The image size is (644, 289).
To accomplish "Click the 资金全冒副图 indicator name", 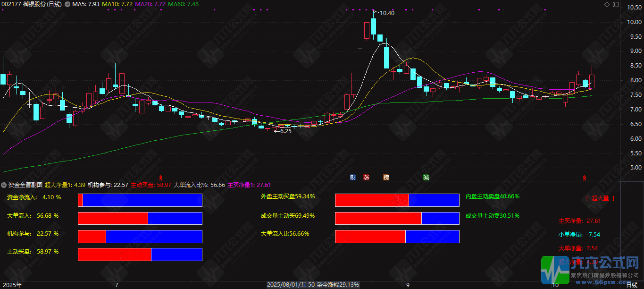I will pos(25,185).
